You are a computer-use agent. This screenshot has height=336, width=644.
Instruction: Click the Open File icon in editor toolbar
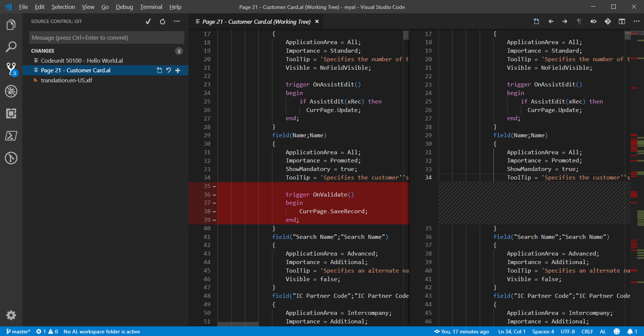[x=536, y=22]
